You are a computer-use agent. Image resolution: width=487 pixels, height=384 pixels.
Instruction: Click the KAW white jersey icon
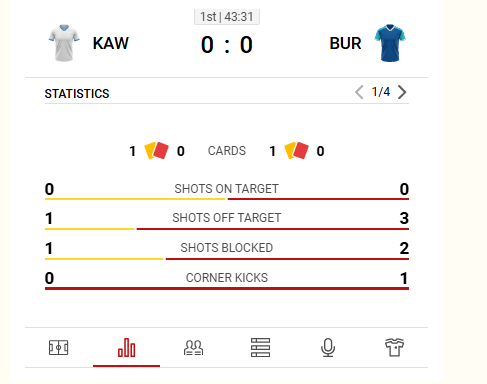click(x=64, y=43)
